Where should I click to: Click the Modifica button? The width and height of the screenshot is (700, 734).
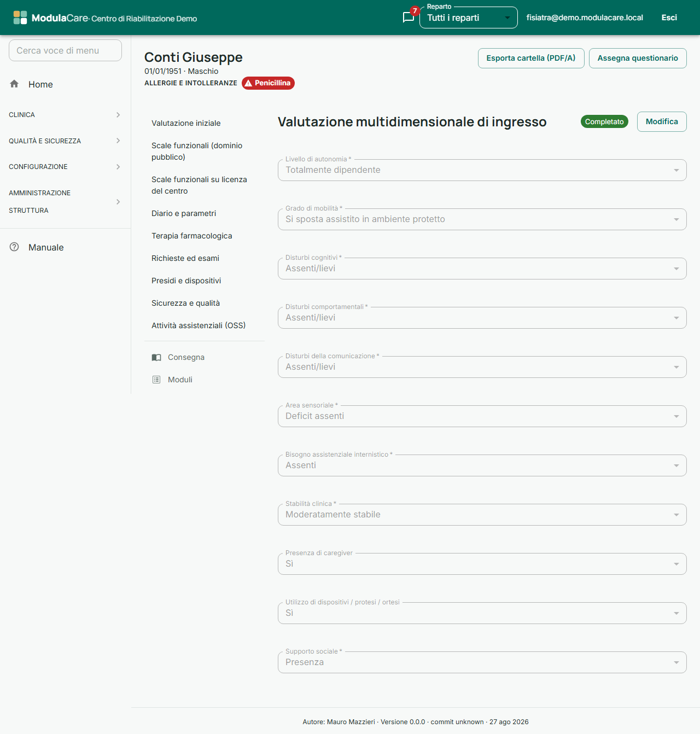[662, 121]
